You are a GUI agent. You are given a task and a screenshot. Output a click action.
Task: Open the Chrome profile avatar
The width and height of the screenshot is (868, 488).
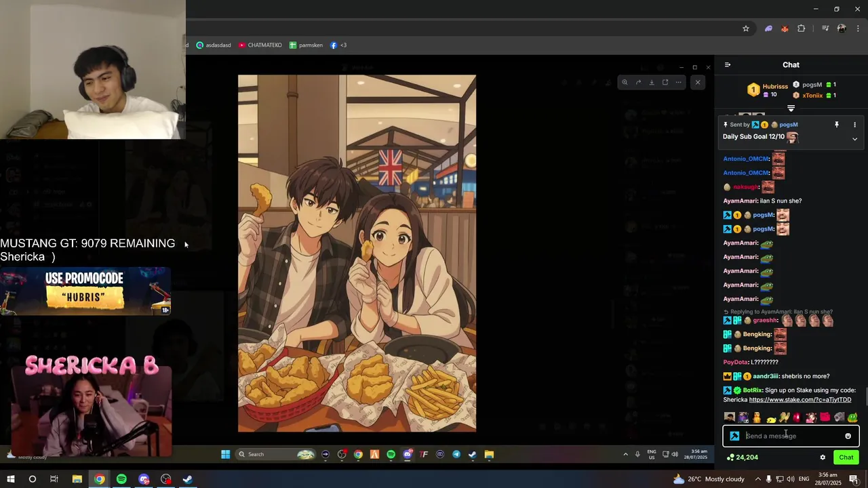click(842, 28)
